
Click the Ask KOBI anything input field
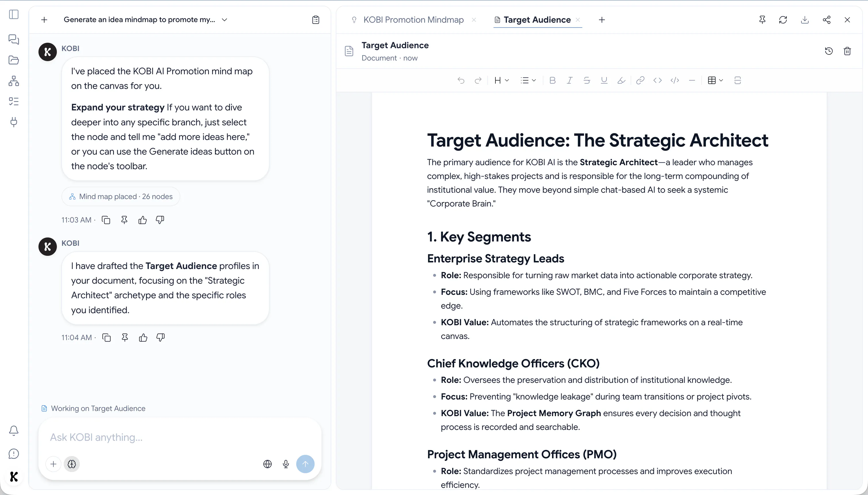point(180,437)
